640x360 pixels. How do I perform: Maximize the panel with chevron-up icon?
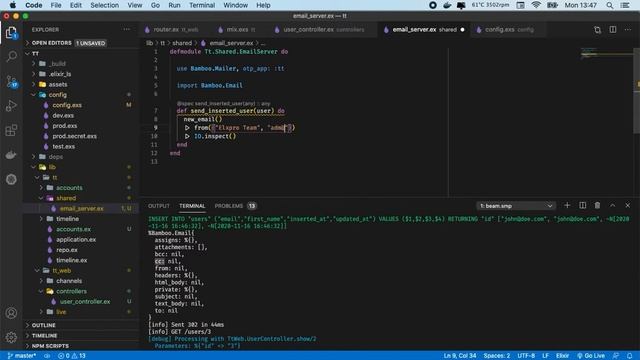[x=613, y=205]
